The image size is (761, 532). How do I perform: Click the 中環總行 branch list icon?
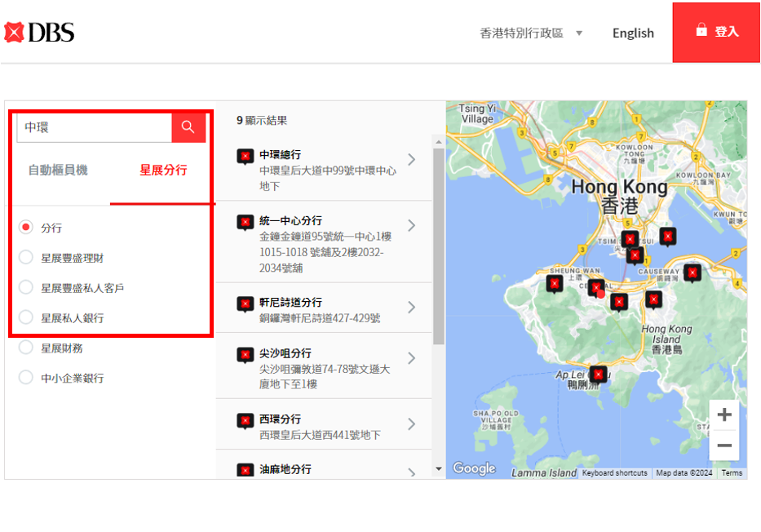pos(245,156)
